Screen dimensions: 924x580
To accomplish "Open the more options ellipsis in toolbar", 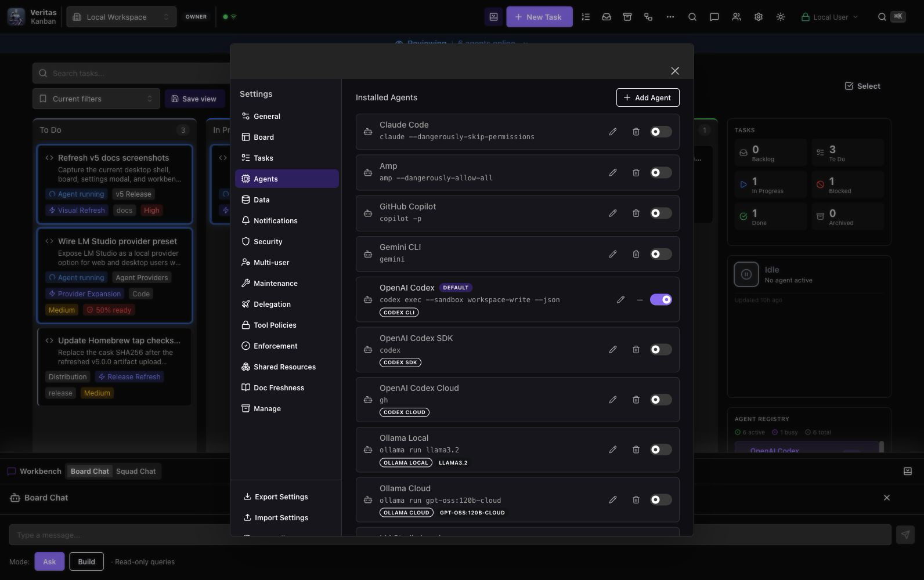I will (x=670, y=17).
